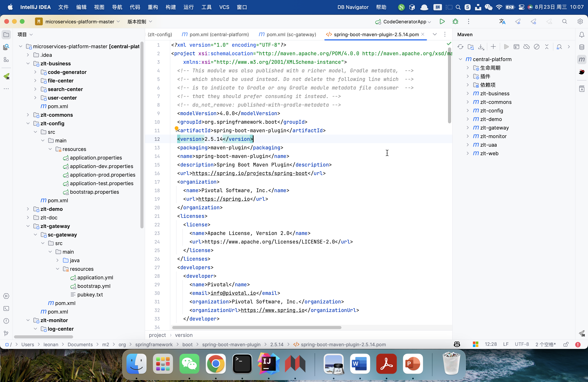Expand zlt-gateway in Maven panel
This screenshot has width=588, height=382.
(x=468, y=128)
